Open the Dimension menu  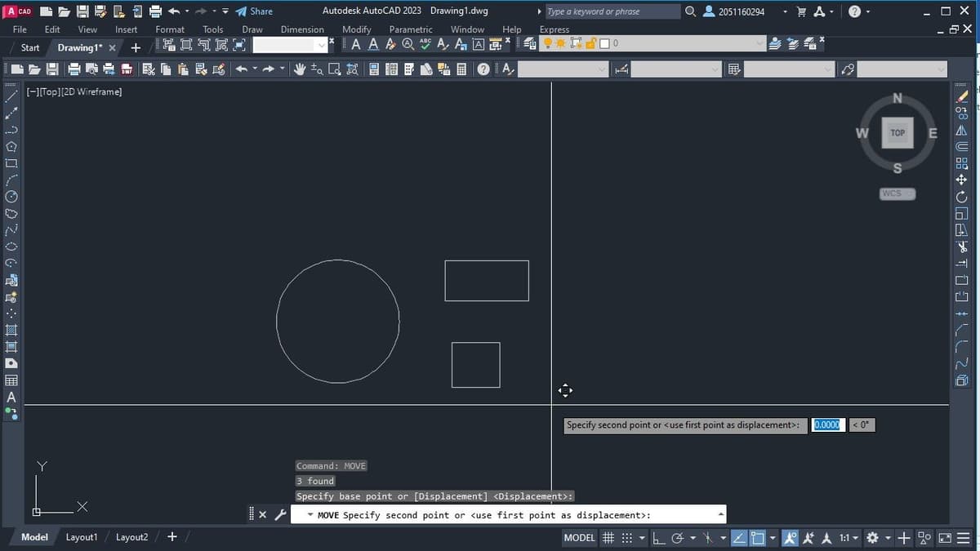tap(302, 29)
